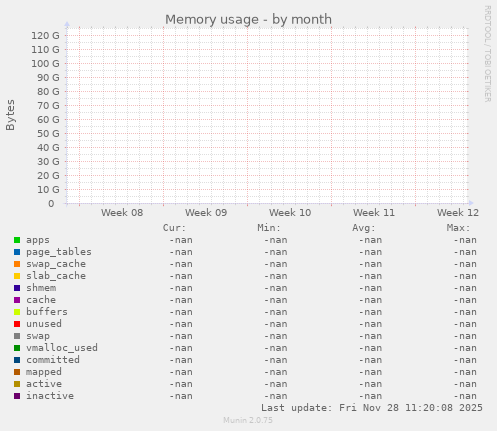497x431 pixels.
Task: Click the Cur value for apps
Action: coord(181,240)
